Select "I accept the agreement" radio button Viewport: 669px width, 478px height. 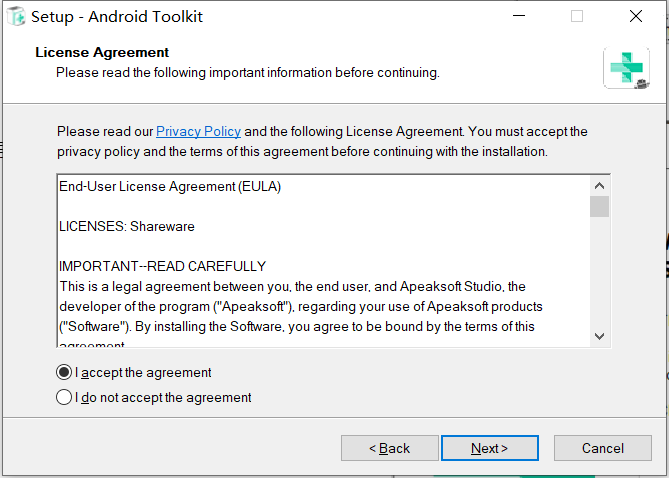click(64, 372)
